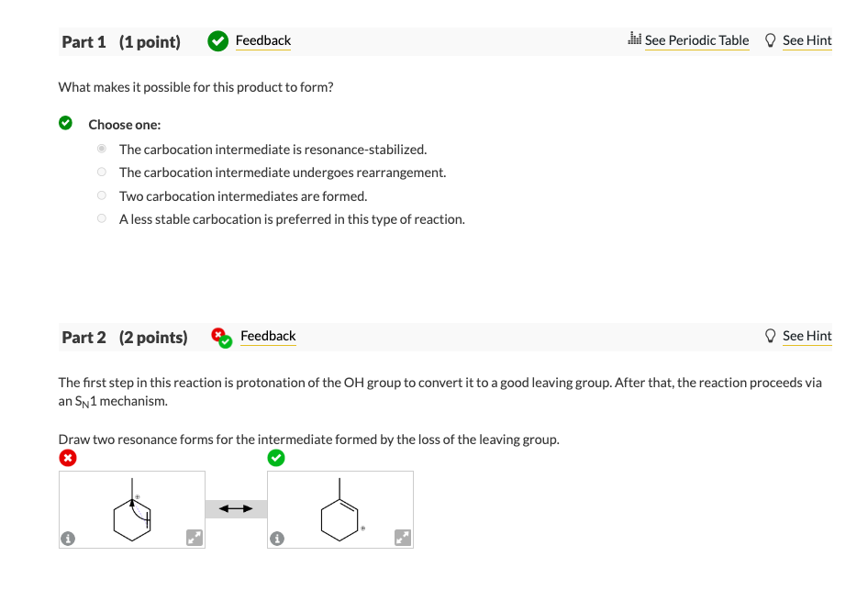Screen dimensions: 868x612
Task: Select 'The carbocation intermediate undergoes rearrangement'
Action: (x=101, y=172)
